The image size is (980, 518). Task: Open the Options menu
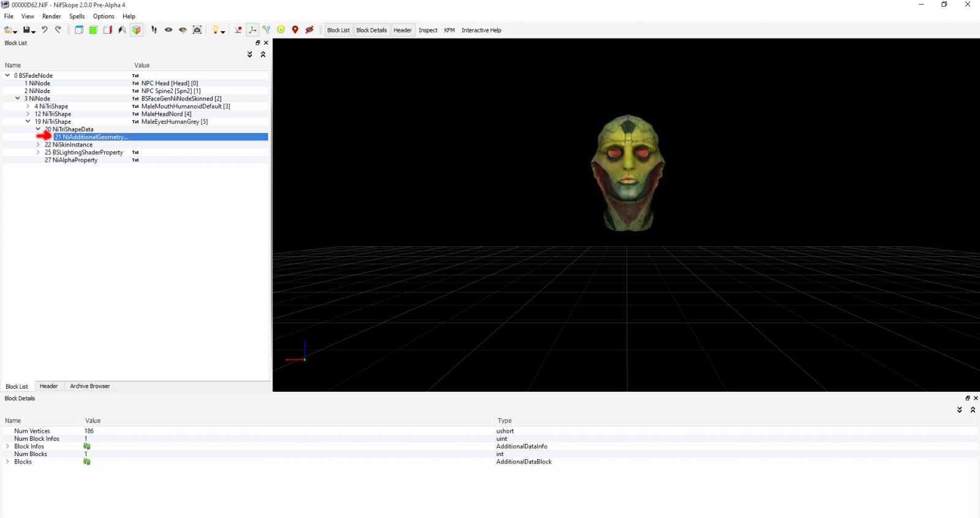pos(104,17)
